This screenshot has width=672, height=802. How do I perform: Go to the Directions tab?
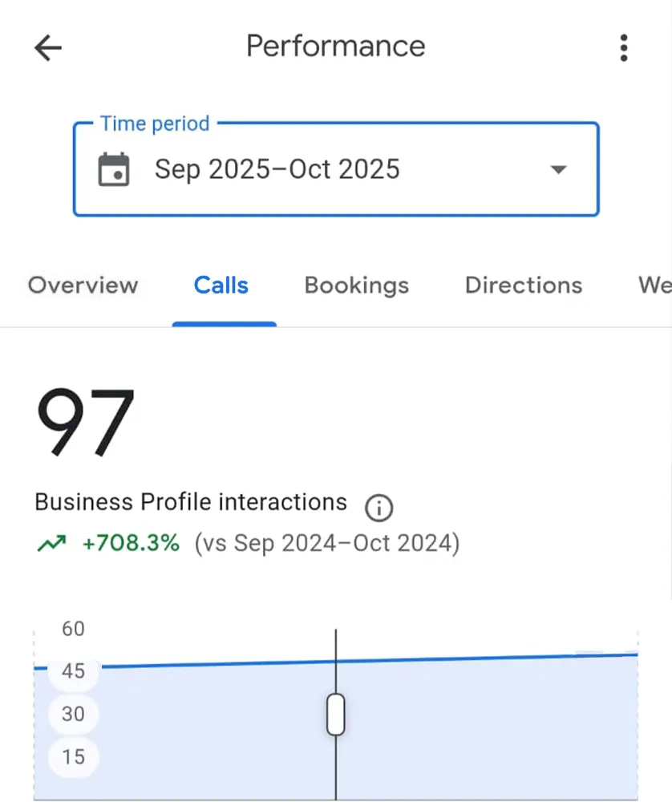coord(524,286)
